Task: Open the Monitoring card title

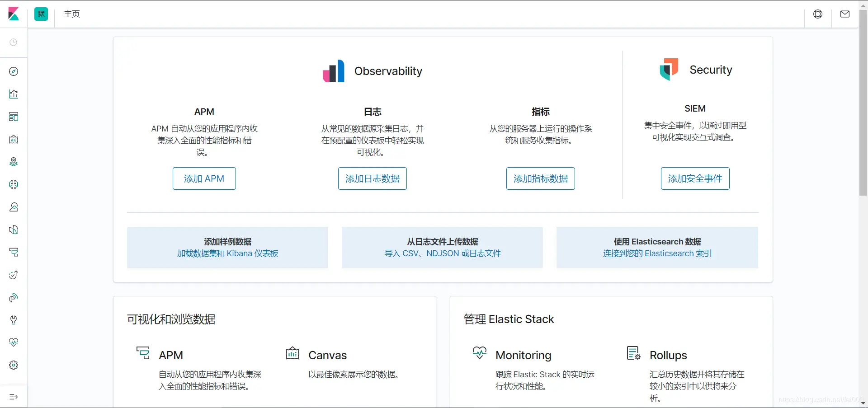Action: [x=524, y=355]
